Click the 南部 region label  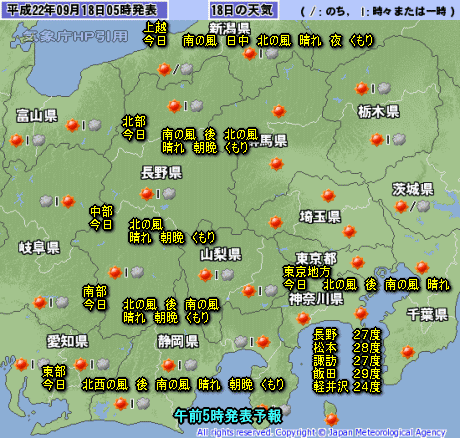click(95, 291)
